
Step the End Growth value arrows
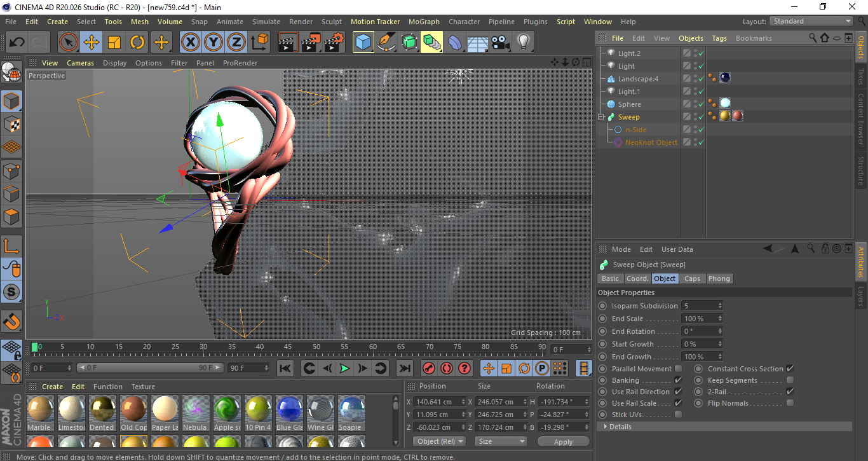point(720,357)
